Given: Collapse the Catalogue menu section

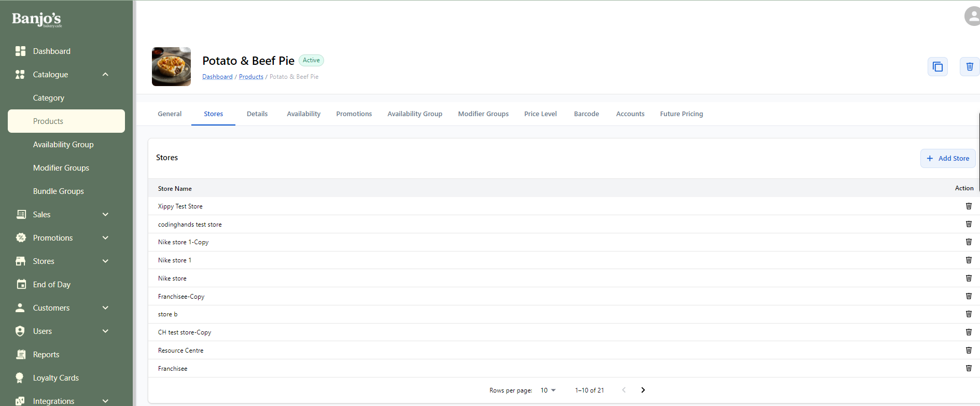Looking at the screenshot, I should point(105,75).
